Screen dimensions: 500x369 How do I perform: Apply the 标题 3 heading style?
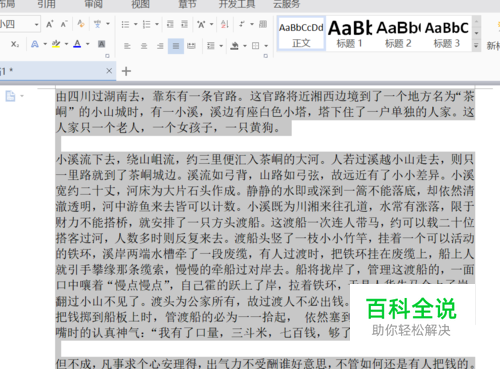(x=447, y=33)
